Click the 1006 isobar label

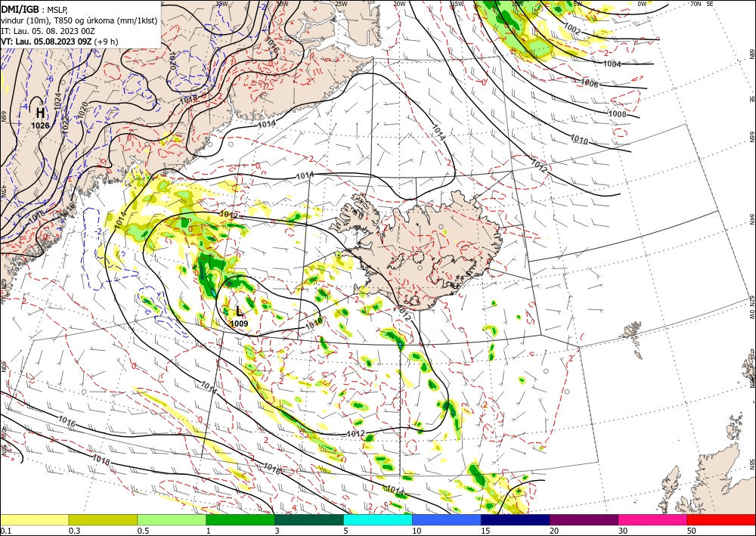589,83
